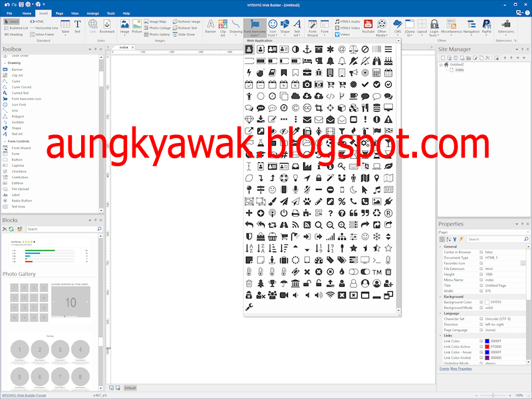Select the magnifying glass search icon
532x399 pixels.
click(319, 225)
